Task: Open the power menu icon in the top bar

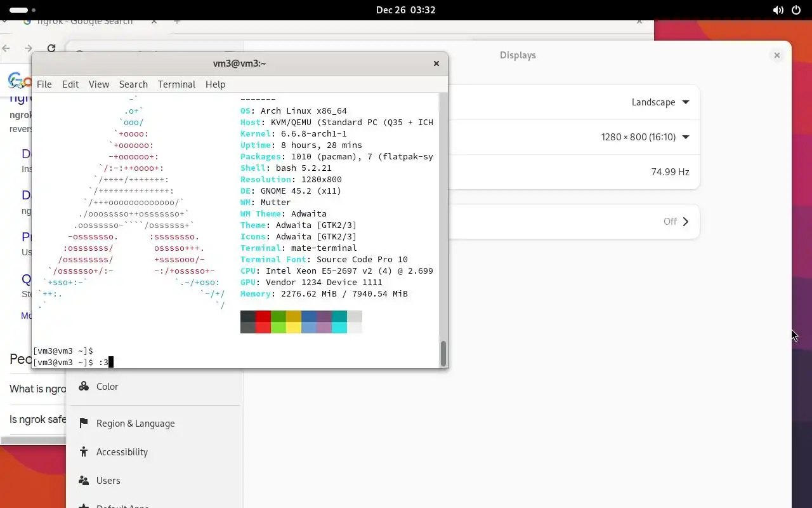Action: click(797, 10)
